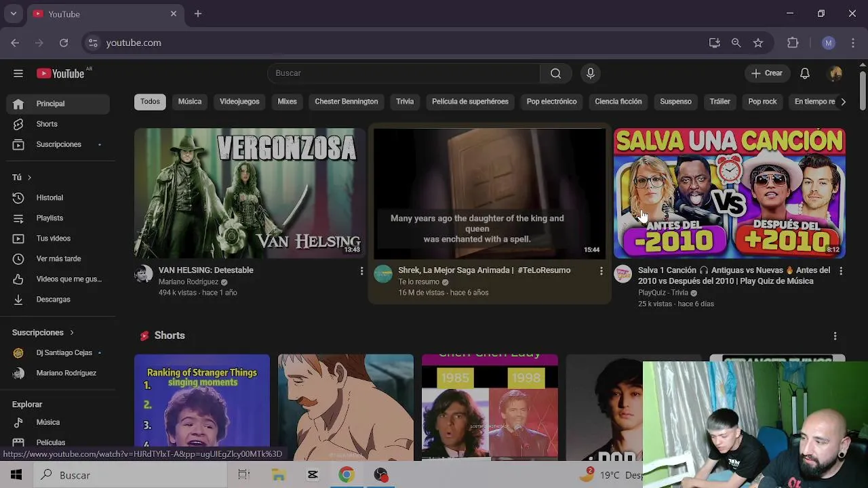Click the Crear button

[767, 73]
